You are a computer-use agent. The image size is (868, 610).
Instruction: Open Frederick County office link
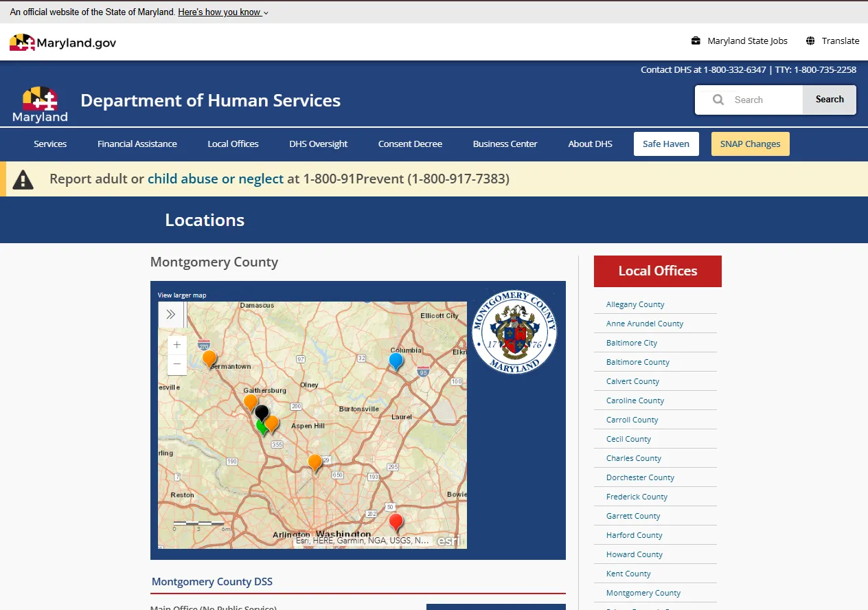(x=637, y=497)
